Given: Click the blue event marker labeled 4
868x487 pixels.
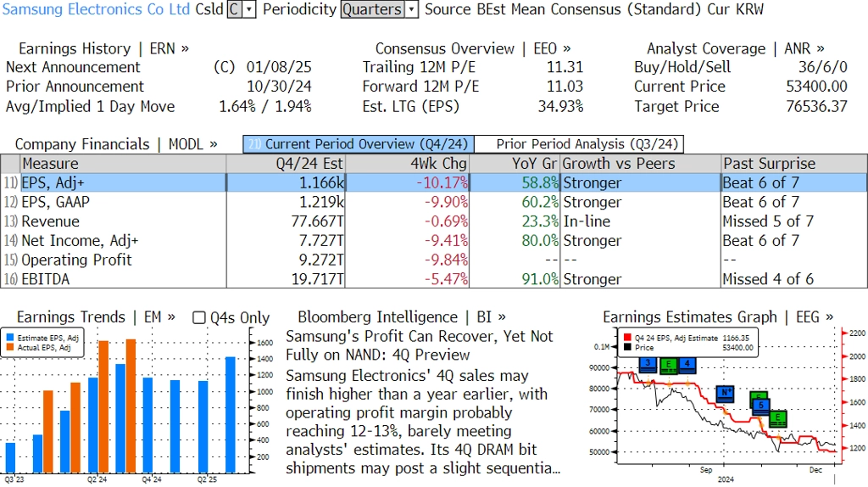Looking at the screenshot, I should pos(687,365).
